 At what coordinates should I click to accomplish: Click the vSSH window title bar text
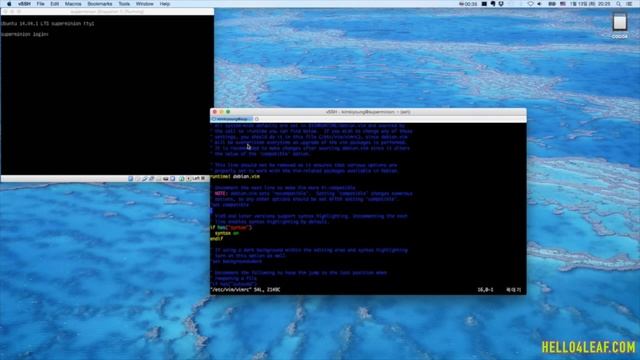368,111
